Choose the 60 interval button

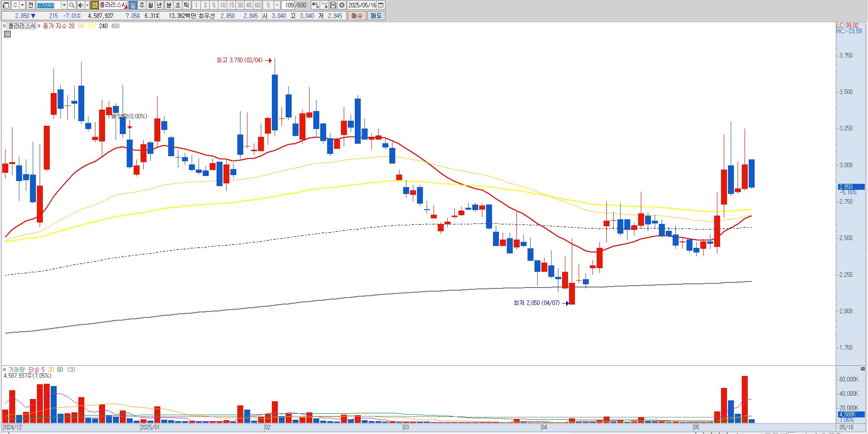tap(258, 5)
